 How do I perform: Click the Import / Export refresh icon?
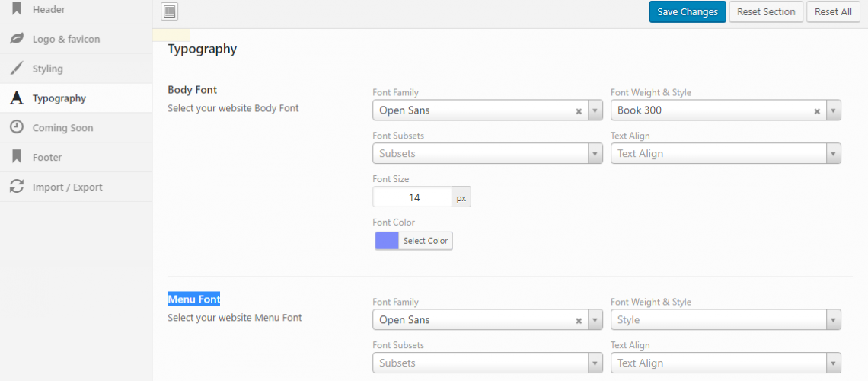pyautogui.click(x=18, y=187)
